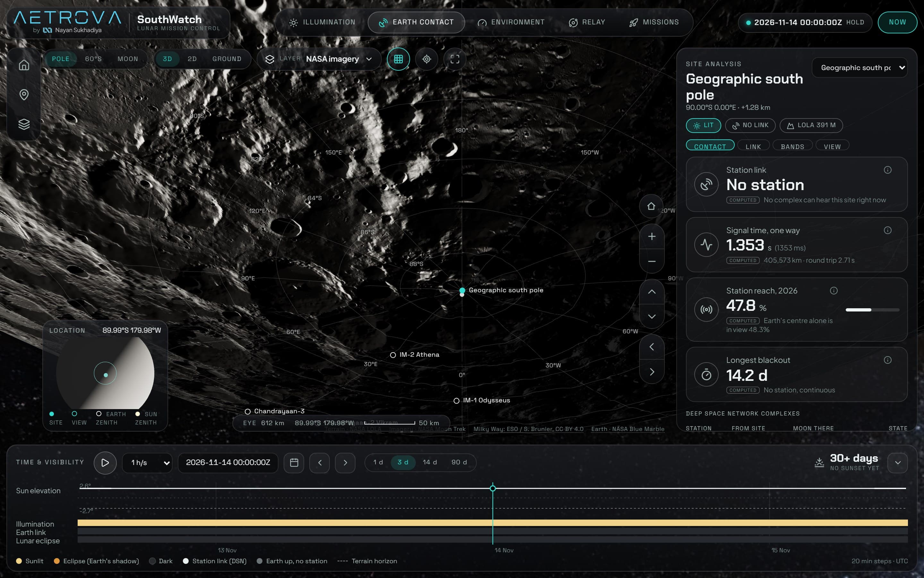Toggle the LIT status chip
Image resolution: width=924 pixels, height=578 pixels.
[x=703, y=125]
